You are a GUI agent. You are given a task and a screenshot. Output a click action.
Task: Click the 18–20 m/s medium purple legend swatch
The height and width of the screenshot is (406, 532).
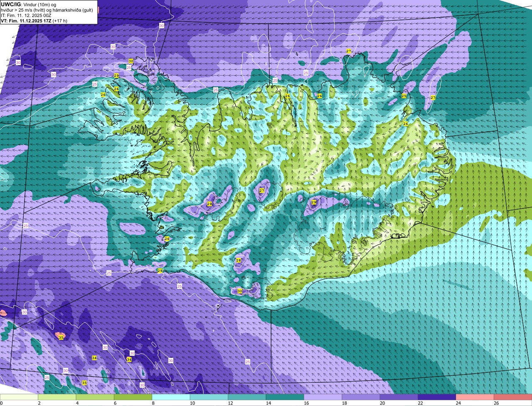tap(361, 397)
